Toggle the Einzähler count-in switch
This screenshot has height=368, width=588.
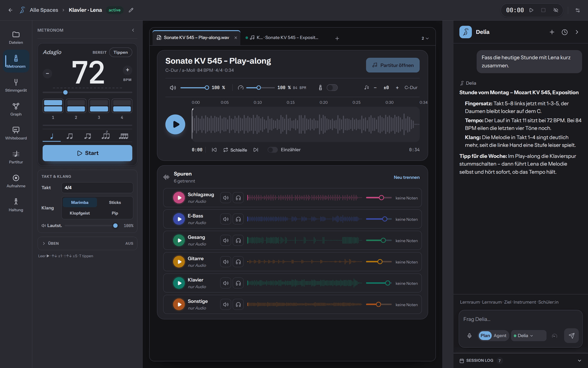(x=273, y=150)
